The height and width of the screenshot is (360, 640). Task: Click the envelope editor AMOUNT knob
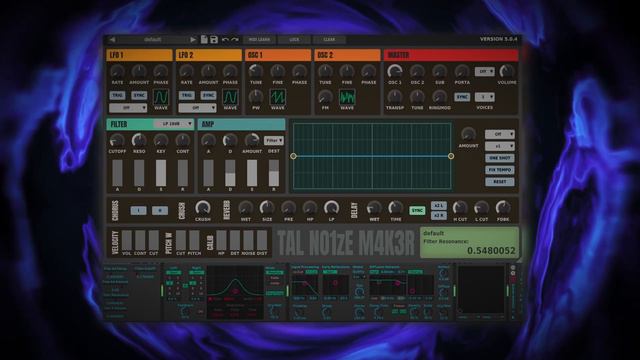(x=468, y=134)
